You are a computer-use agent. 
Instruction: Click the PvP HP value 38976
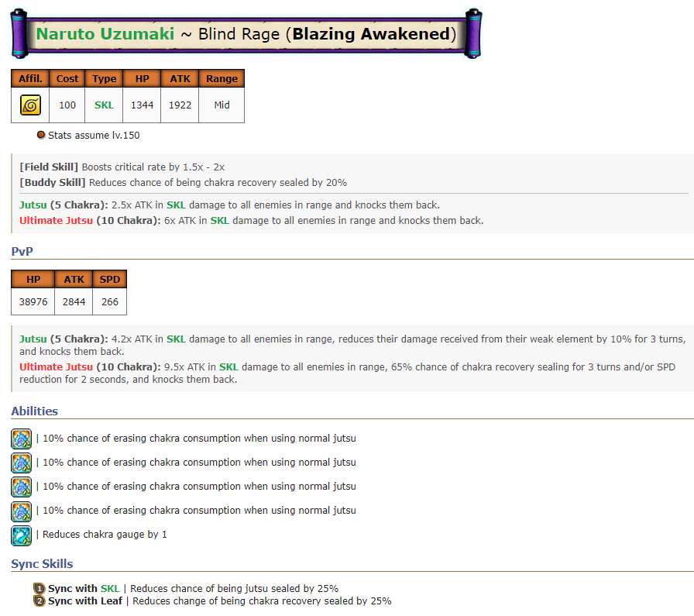[33, 302]
